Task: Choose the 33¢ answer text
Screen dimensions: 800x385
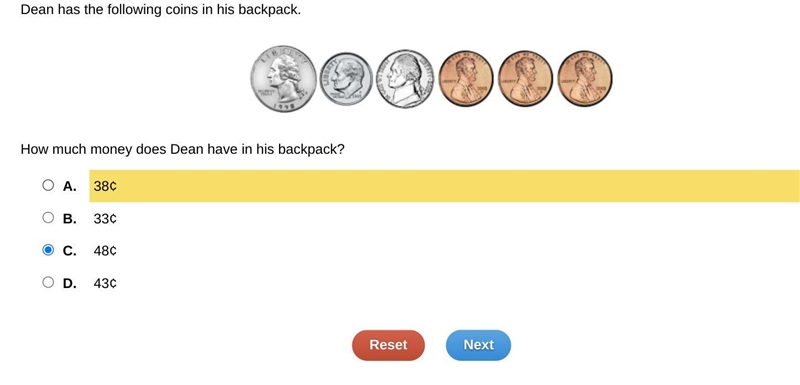Action: [105, 219]
